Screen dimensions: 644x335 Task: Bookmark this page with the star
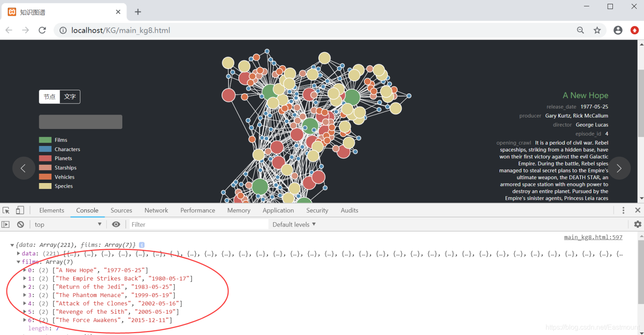point(597,30)
